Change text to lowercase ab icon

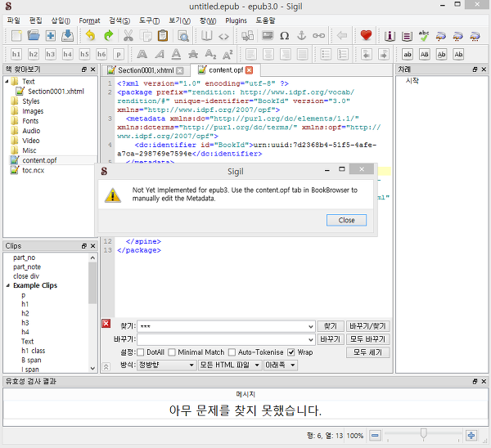click(408, 54)
